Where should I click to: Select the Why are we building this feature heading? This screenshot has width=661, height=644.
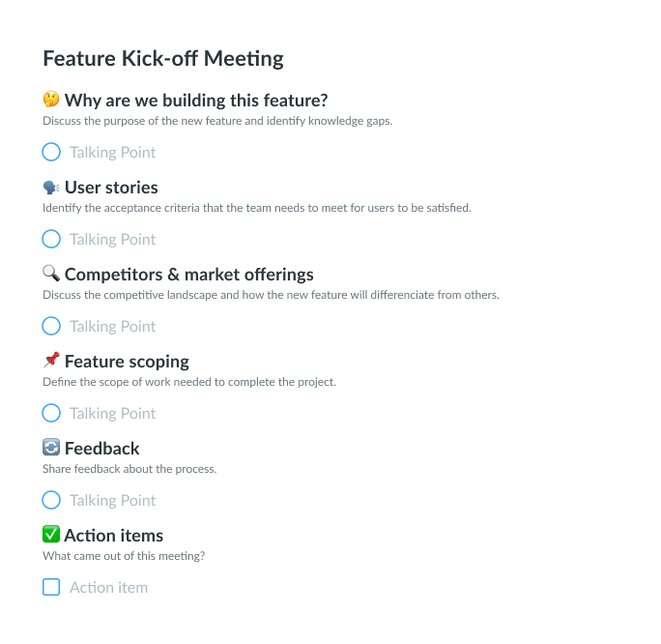click(x=196, y=101)
